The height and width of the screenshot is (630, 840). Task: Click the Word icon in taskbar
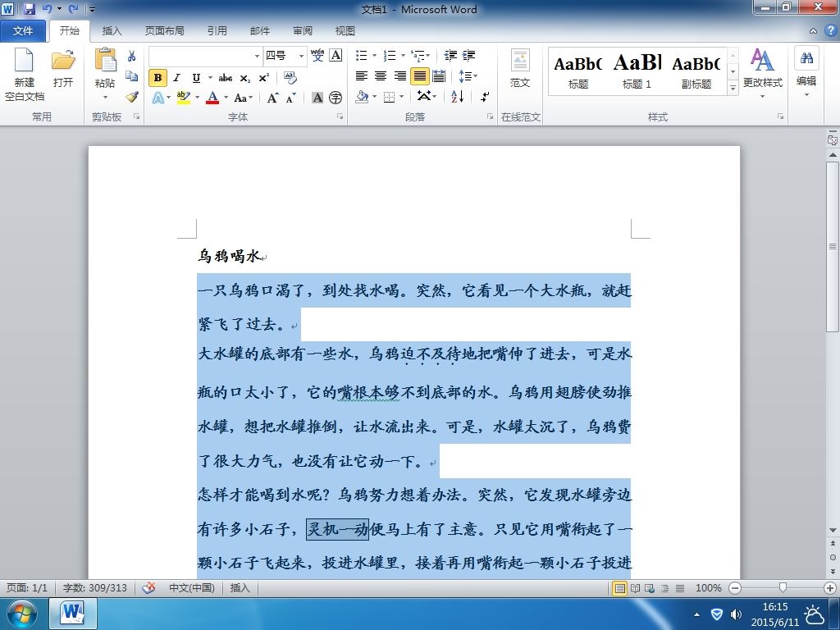pos(72,613)
